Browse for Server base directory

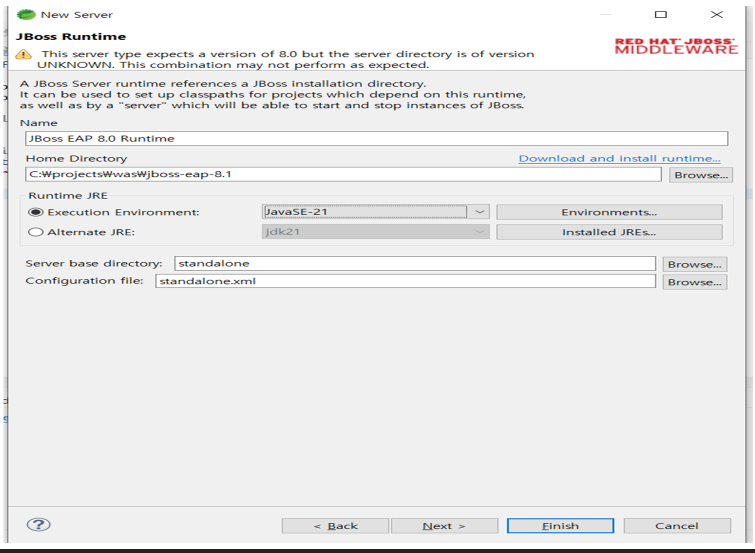click(x=694, y=264)
